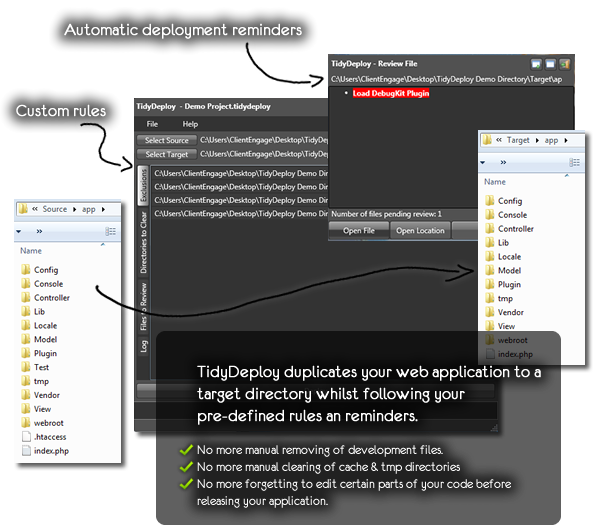Click the view options icon in Source explorer

click(x=110, y=231)
